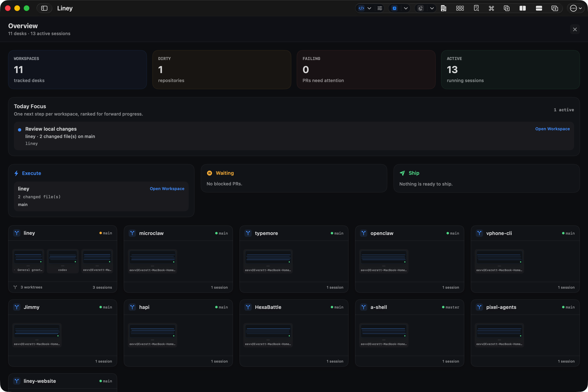This screenshot has height=392, width=588.
Task: Click the building icon in the toolbar
Action: point(444,8)
